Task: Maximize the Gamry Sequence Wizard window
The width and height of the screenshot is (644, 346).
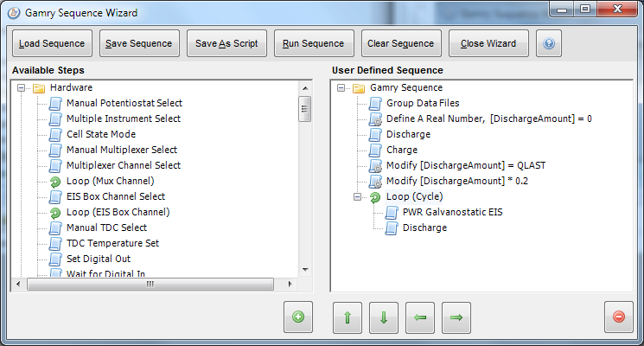Action: 585,9
